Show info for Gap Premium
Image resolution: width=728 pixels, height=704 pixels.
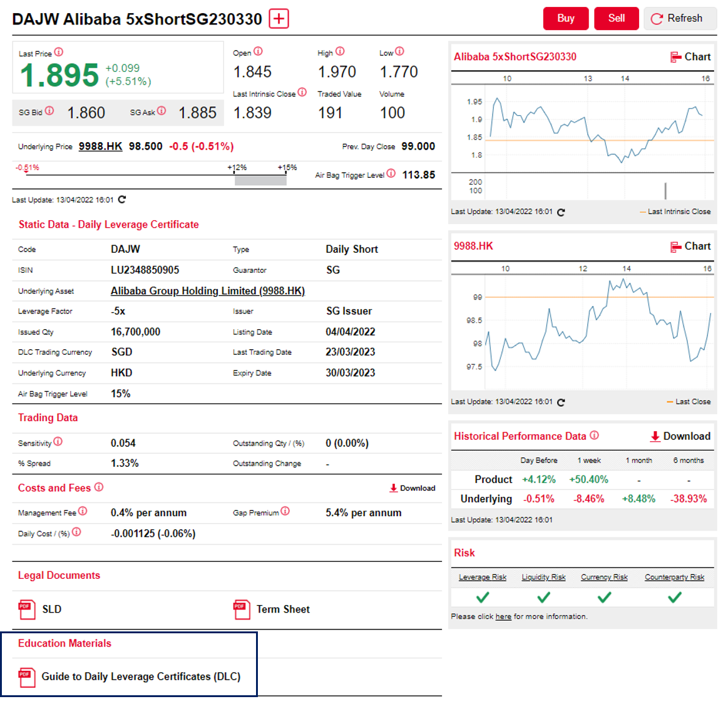(x=285, y=511)
